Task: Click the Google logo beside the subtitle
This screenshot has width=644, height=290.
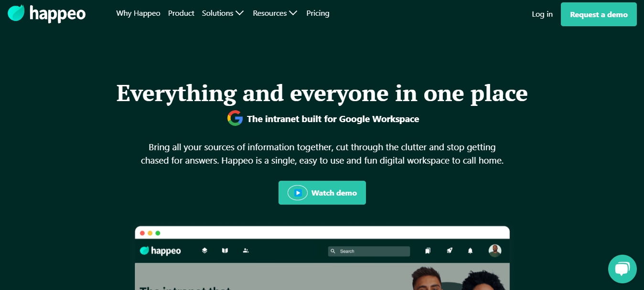Action: 235,118
